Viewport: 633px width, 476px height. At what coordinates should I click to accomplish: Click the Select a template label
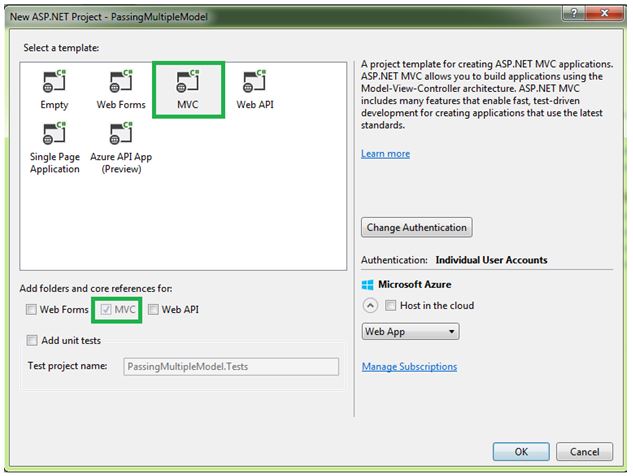(61, 48)
